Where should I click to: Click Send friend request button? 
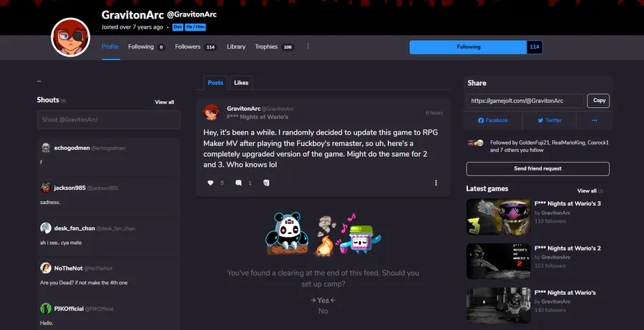(x=537, y=168)
